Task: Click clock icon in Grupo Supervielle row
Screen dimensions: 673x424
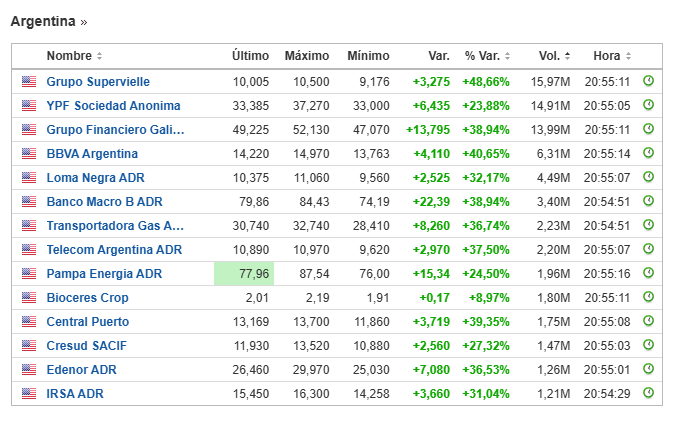Action: 649,81
